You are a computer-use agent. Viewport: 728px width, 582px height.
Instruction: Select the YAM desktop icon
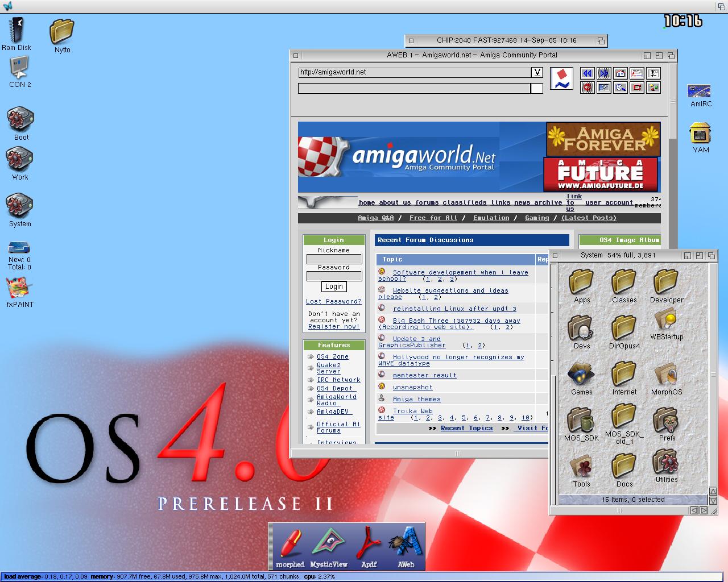tap(701, 138)
